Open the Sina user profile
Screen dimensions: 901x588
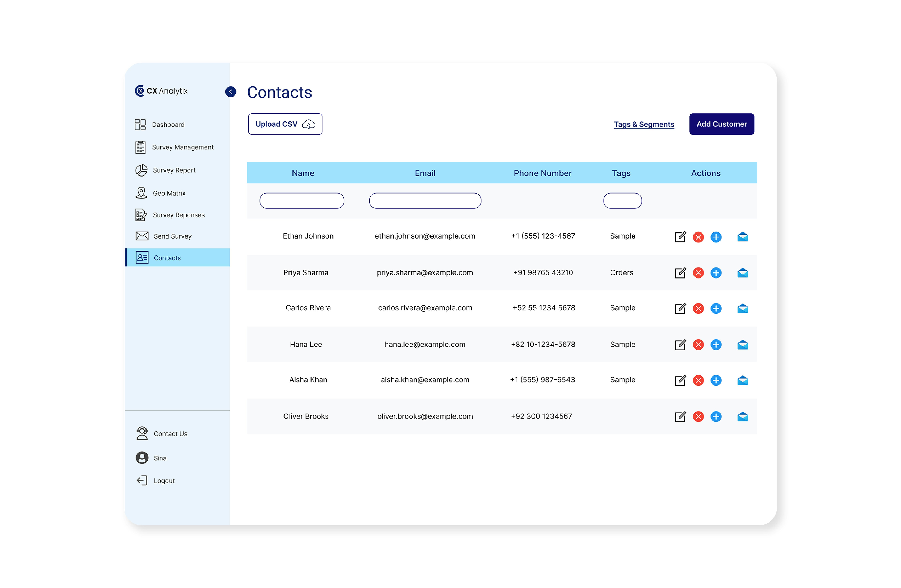point(151,458)
